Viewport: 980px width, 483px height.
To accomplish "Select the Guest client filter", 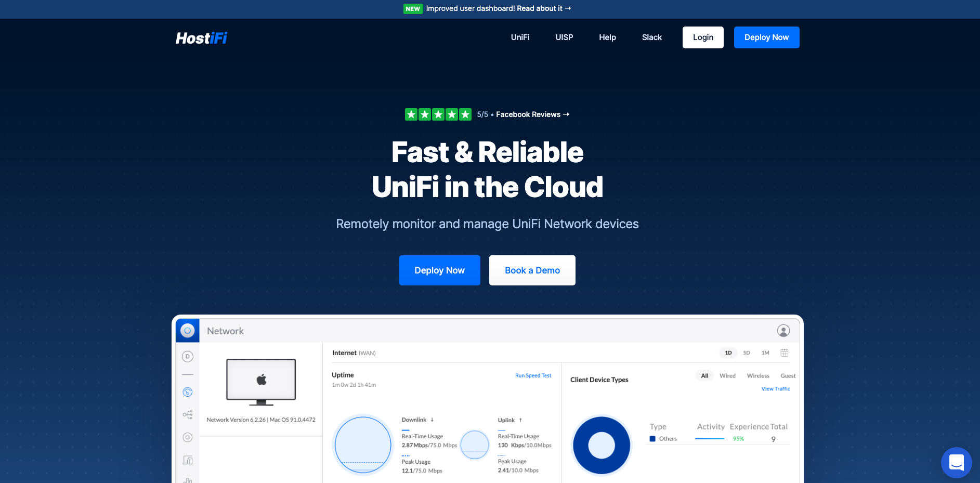I will (x=788, y=376).
